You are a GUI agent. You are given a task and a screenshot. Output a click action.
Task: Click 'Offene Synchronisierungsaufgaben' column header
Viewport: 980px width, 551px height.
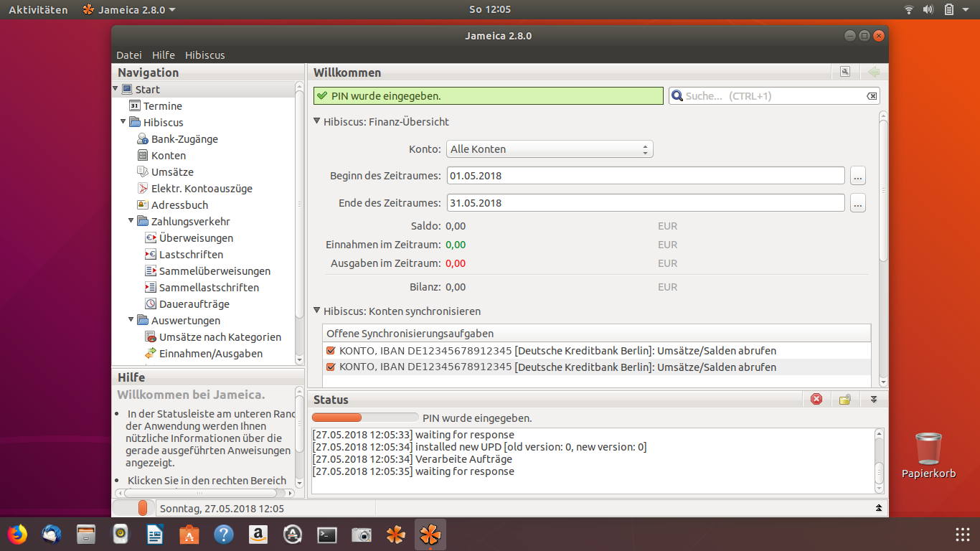[597, 334]
